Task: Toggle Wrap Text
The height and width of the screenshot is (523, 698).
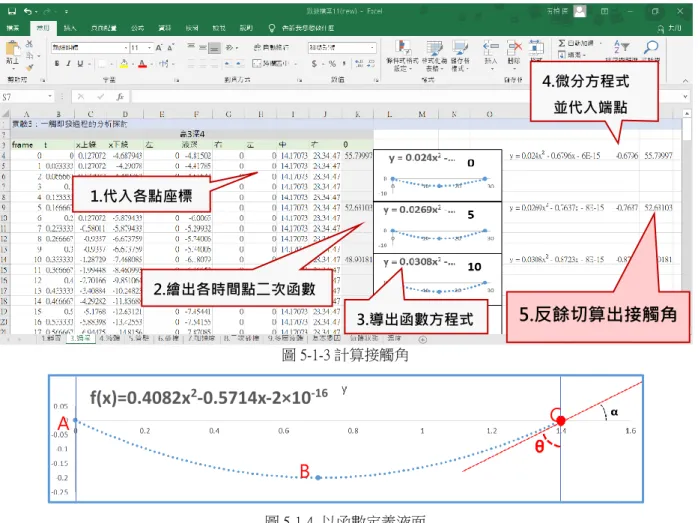Action: 271,47
